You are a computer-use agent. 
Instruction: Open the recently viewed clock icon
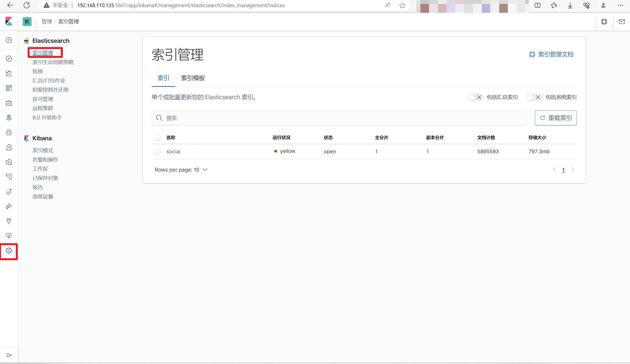pyautogui.click(x=9, y=40)
